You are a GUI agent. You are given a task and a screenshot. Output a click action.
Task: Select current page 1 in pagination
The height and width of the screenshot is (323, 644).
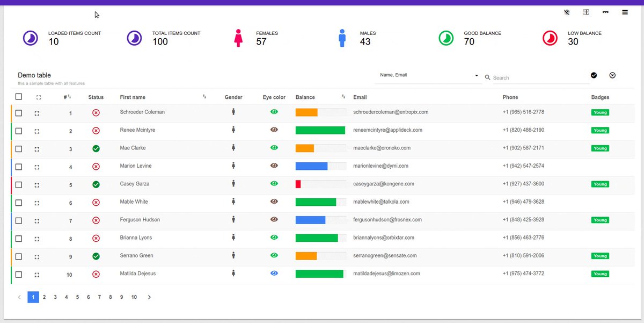(33, 297)
